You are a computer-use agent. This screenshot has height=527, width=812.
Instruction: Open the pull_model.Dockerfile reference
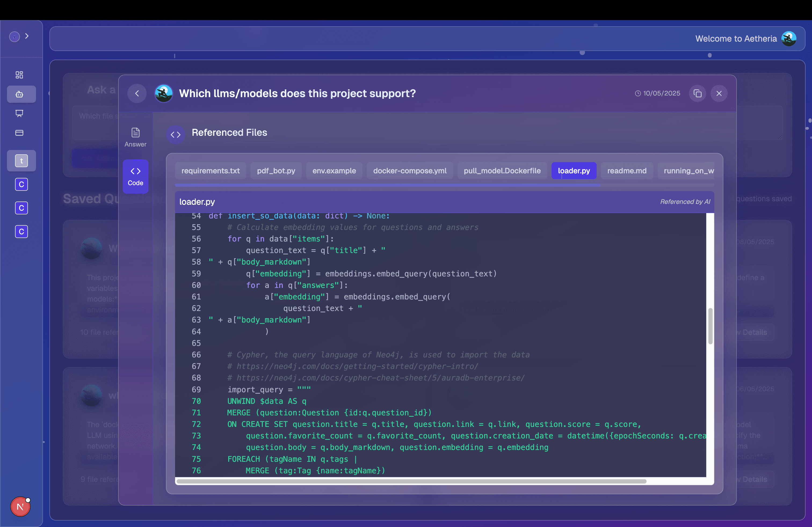click(502, 171)
